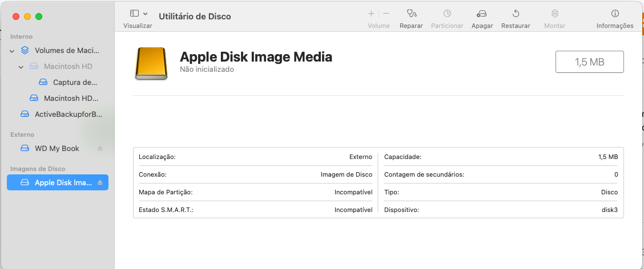644x269 pixels.
Task: Click the Apagar erase icon
Action: point(482,14)
